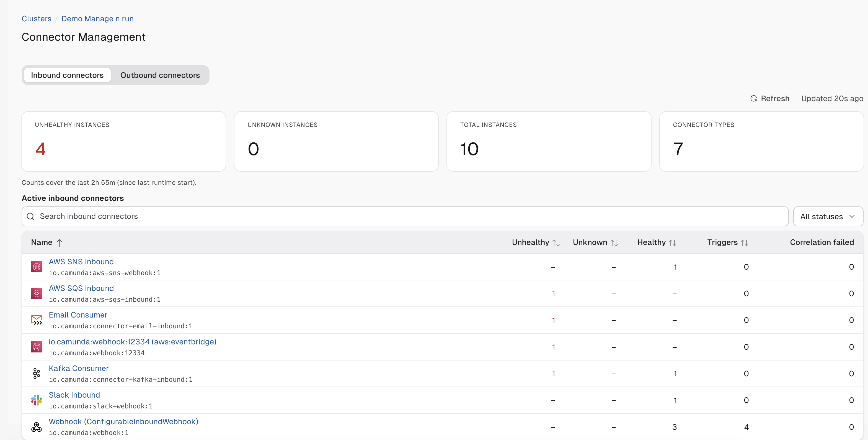Click the search magnifier icon
The image size is (868, 440).
(x=30, y=216)
